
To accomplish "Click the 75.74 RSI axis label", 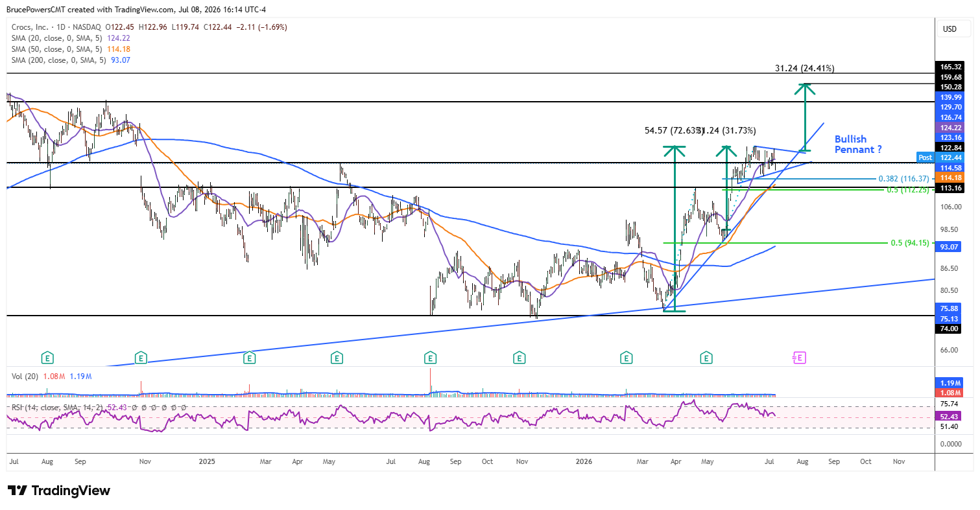I will (x=950, y=404).
